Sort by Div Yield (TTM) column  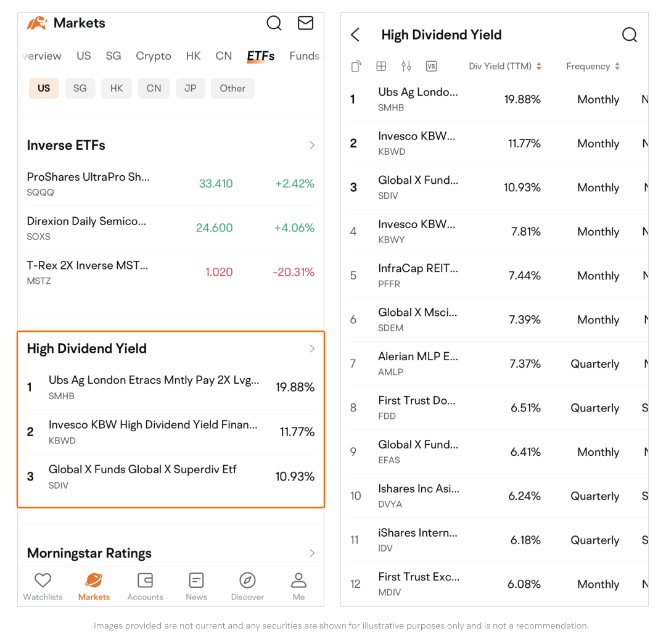[x=504, y=67]
